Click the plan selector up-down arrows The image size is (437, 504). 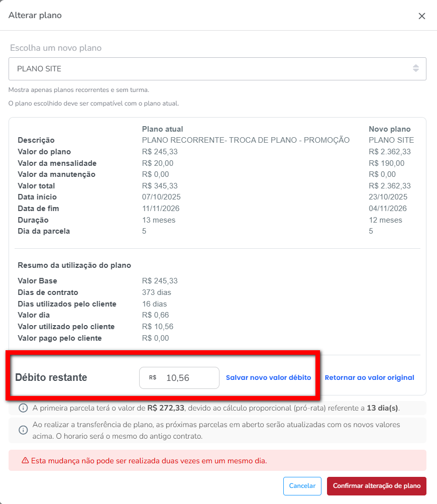point(416,68)
